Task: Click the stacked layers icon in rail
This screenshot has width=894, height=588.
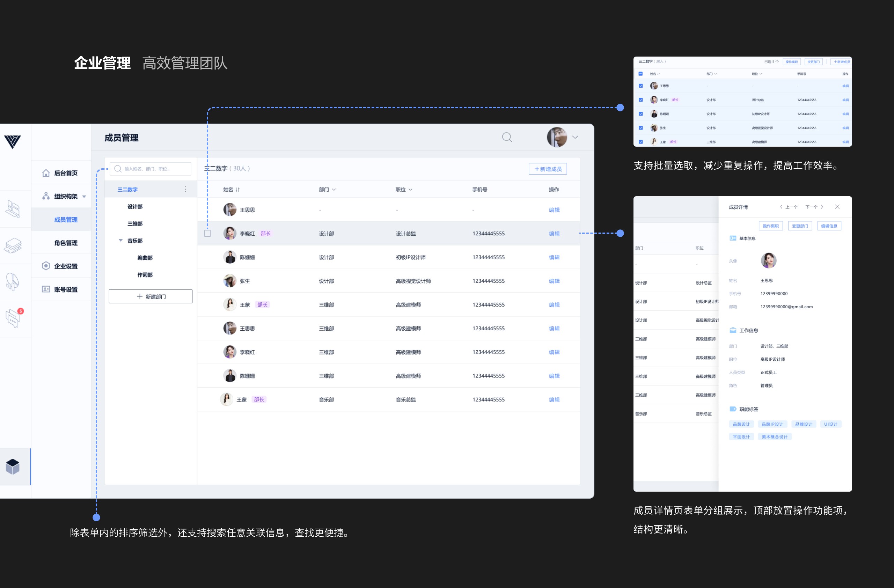Action: pyautogui.click(x=13, y=245)
